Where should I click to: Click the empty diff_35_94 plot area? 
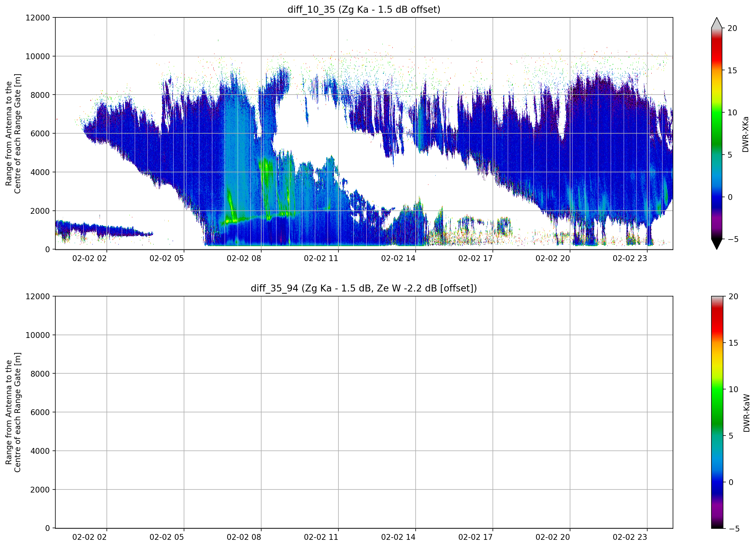[x=364, y=412]
